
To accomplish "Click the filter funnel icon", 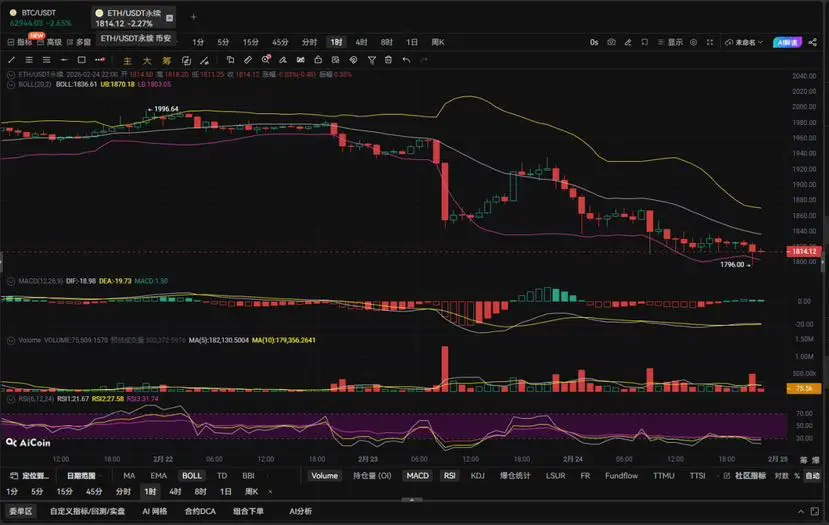I will (x=372, y=60).
